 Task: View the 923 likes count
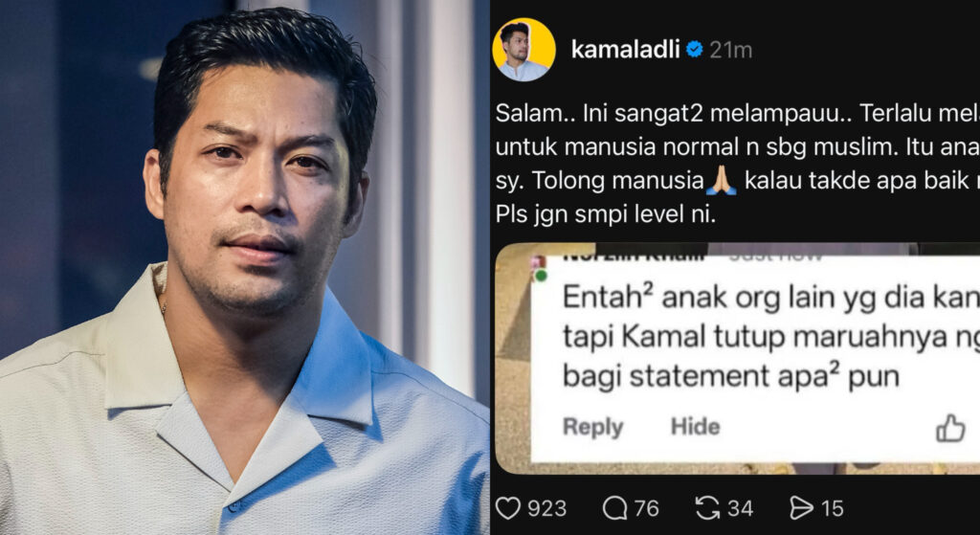[x=546, y=509]
